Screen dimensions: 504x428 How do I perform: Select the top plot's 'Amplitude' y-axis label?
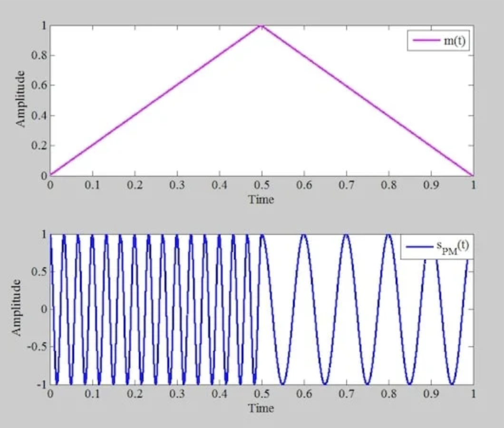[x=20, y=99]
